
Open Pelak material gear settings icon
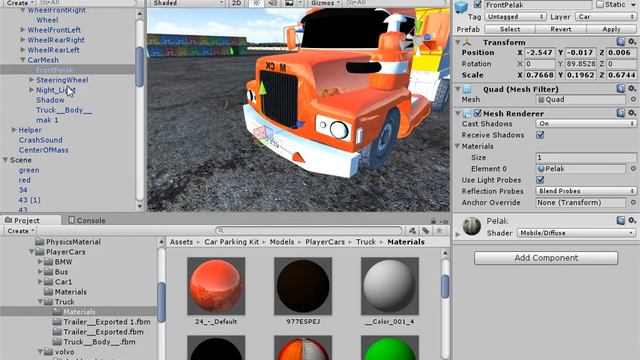(632, 220)
